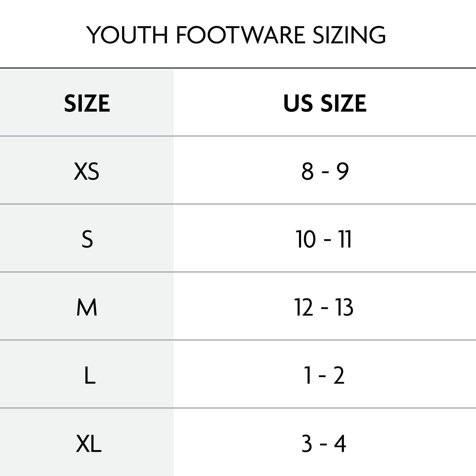
Task: Select the XL size row label
Action: (x=89, y=444)
